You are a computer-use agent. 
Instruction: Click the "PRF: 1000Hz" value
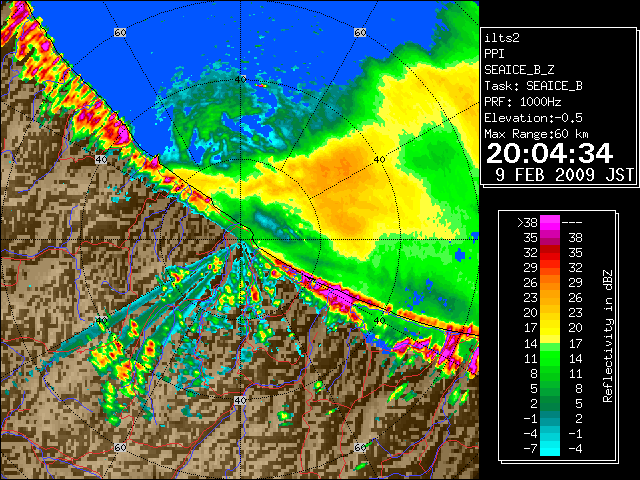pos(523,102)
